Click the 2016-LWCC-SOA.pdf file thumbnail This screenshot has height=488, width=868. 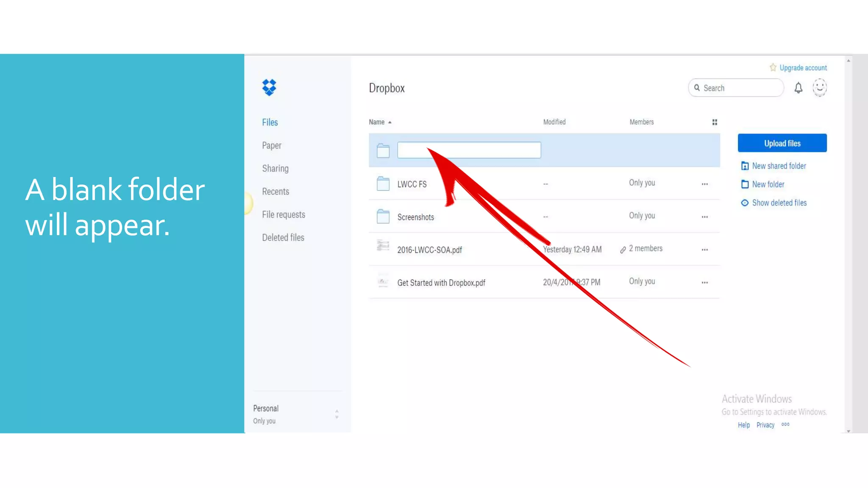tap(383, 246)
